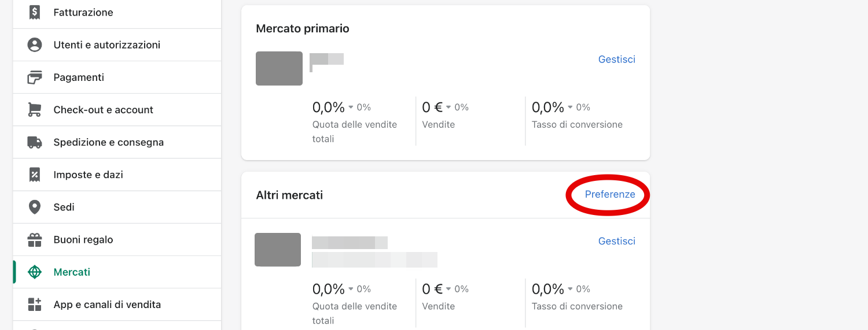Open Preferenze for Altri mercati
The image size is (868, 330).
pyautogui.click(x=610, y=195)
